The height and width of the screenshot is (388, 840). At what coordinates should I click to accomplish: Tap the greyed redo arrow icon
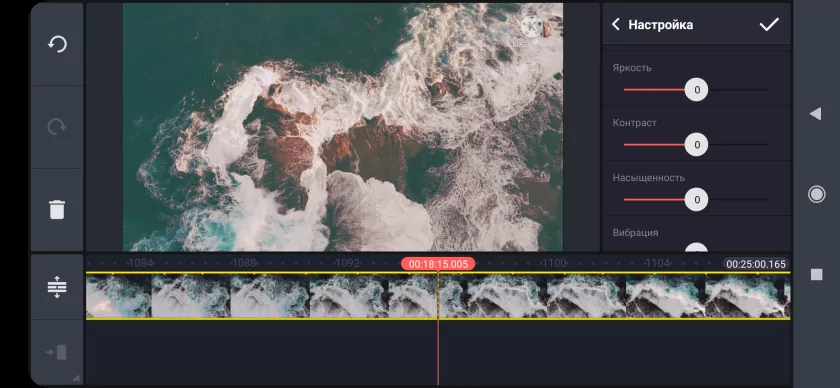(57, 127)
